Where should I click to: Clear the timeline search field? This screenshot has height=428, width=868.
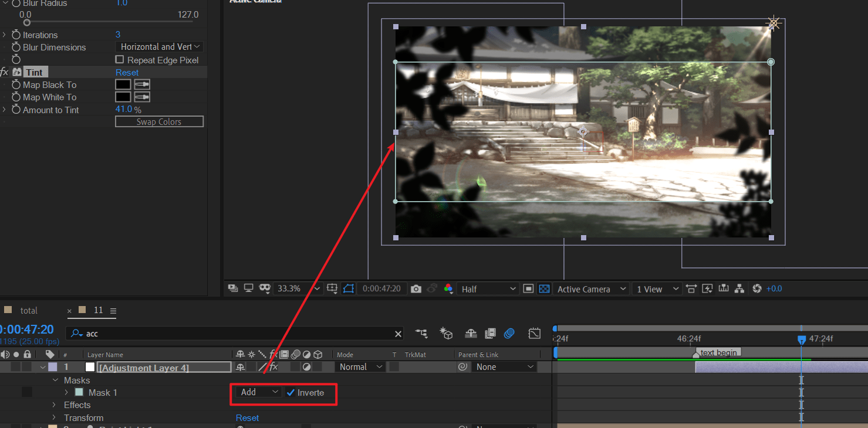tap(398, 334)
